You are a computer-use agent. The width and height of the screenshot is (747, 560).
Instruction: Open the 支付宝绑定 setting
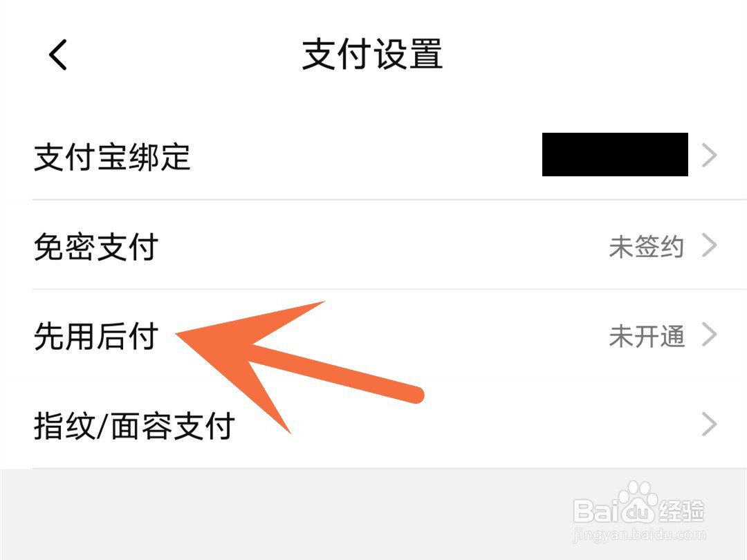point(373,156)
